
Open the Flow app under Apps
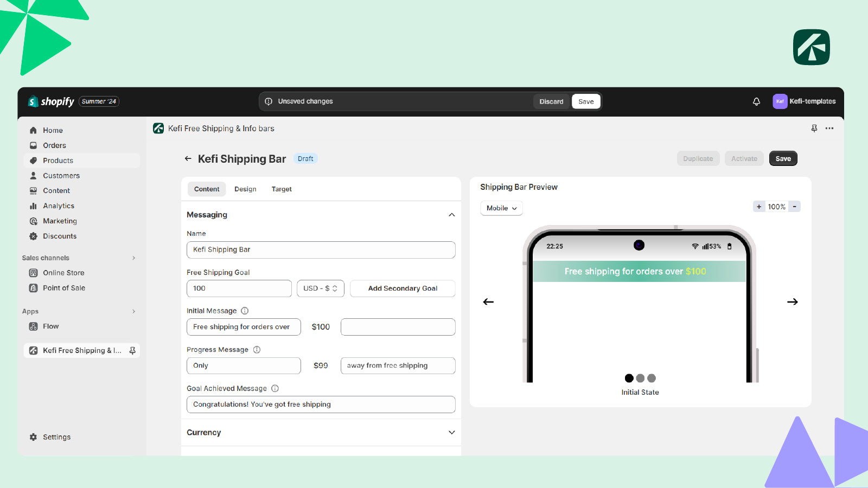coord(50,326)
